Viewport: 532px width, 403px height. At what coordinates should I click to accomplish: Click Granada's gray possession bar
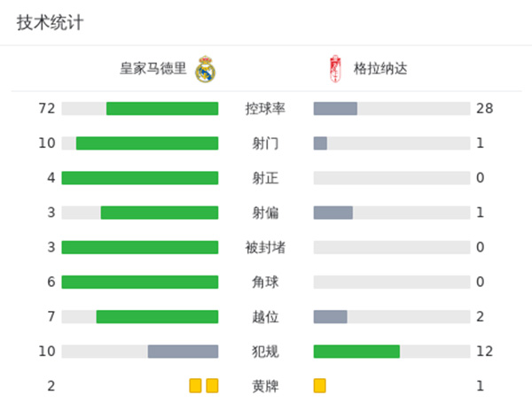click(335, 108)
